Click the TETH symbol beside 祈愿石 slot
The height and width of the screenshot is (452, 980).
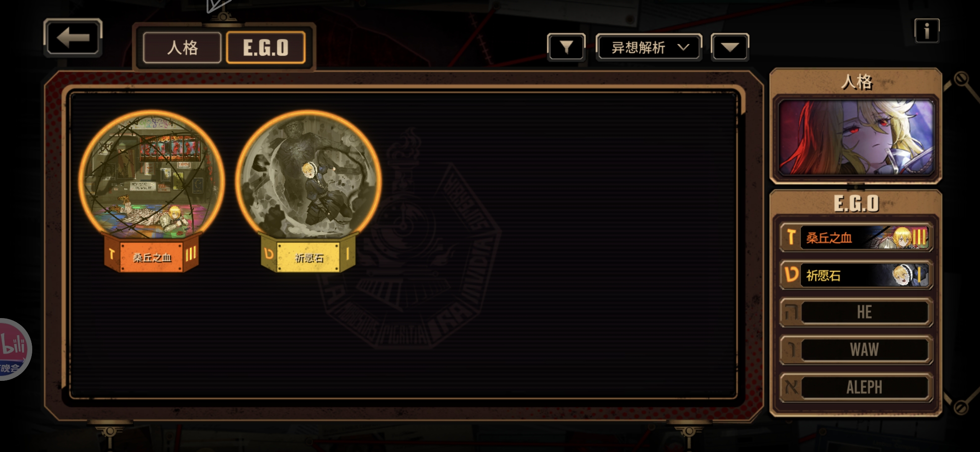point(791,275)
